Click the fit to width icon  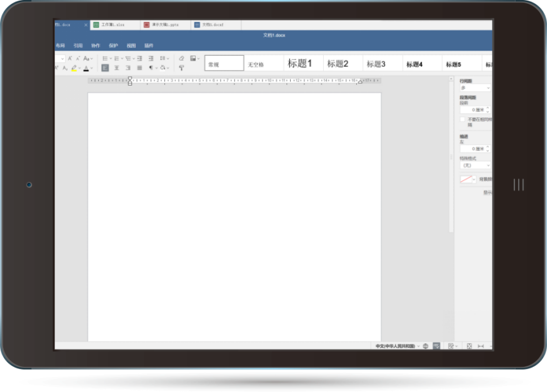click(481, 346)
